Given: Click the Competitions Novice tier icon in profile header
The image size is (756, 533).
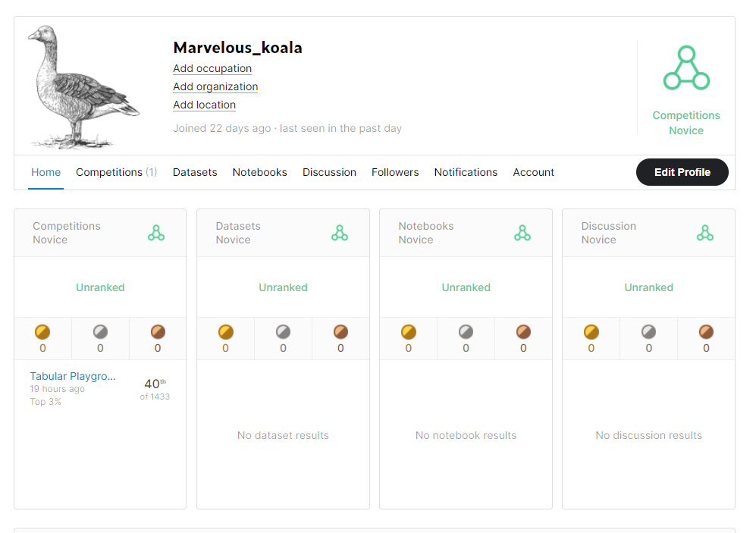Looking at the screenshot, I should point(685,67).
